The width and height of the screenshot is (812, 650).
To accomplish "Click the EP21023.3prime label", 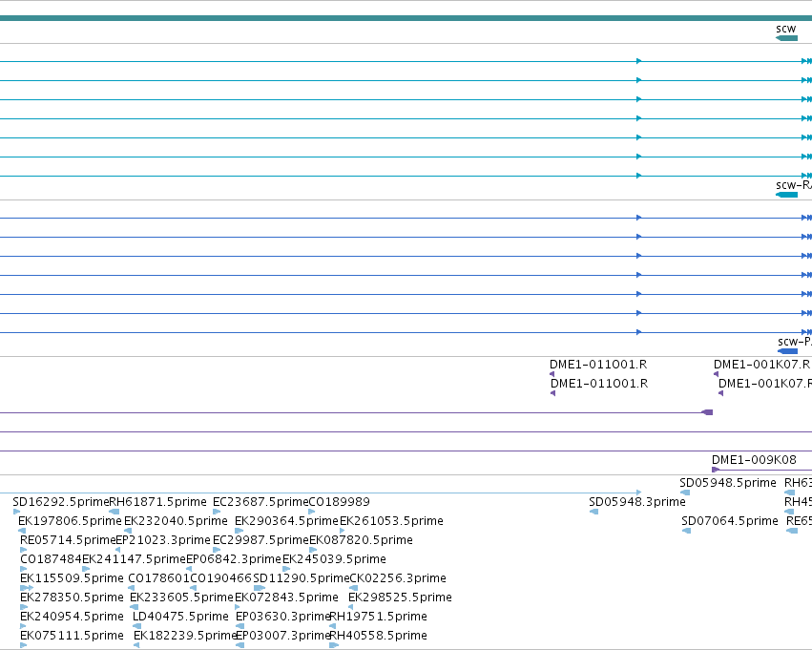I will tap(163, 540).
